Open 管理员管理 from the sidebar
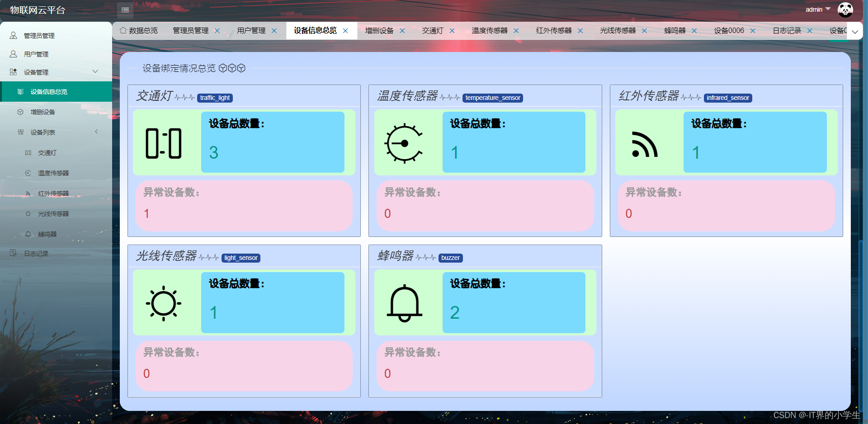868x424 pixels. coord(39,35)
